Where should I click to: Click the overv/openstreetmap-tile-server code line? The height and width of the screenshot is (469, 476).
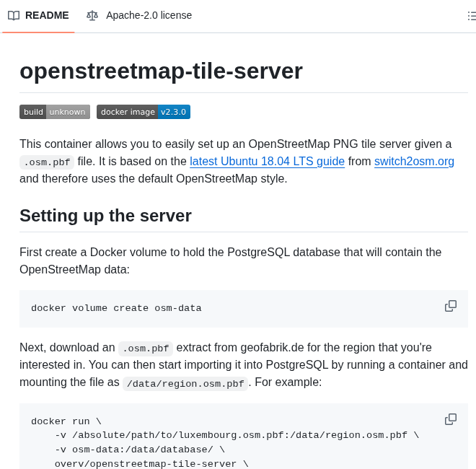click(x=151, y=464)
